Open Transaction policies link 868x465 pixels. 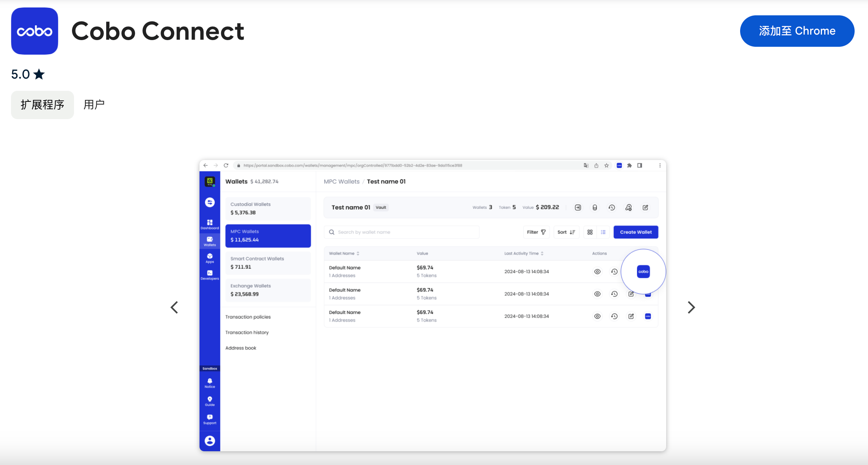click(248, 317)
